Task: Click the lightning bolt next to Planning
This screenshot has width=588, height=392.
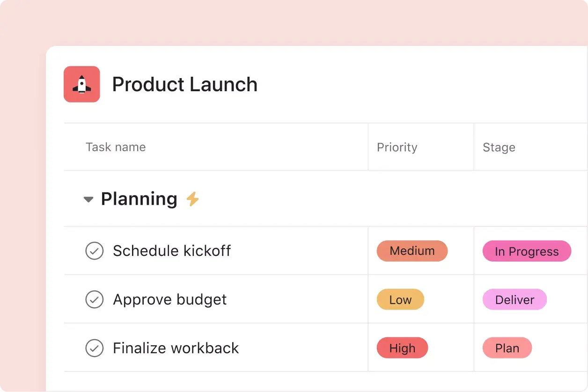Action: [192, 199]
